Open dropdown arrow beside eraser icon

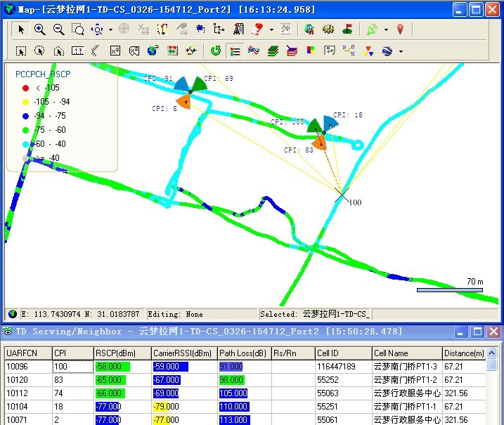pos(271,30)
